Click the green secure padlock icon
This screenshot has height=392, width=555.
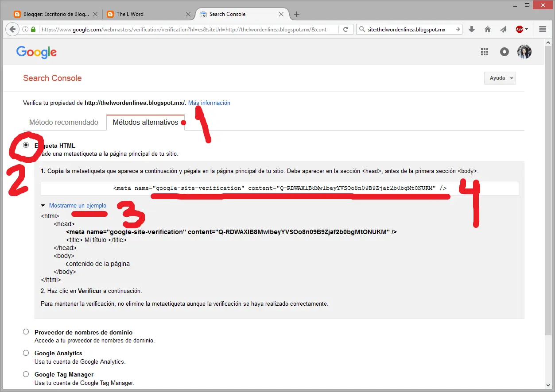[33, 30]
